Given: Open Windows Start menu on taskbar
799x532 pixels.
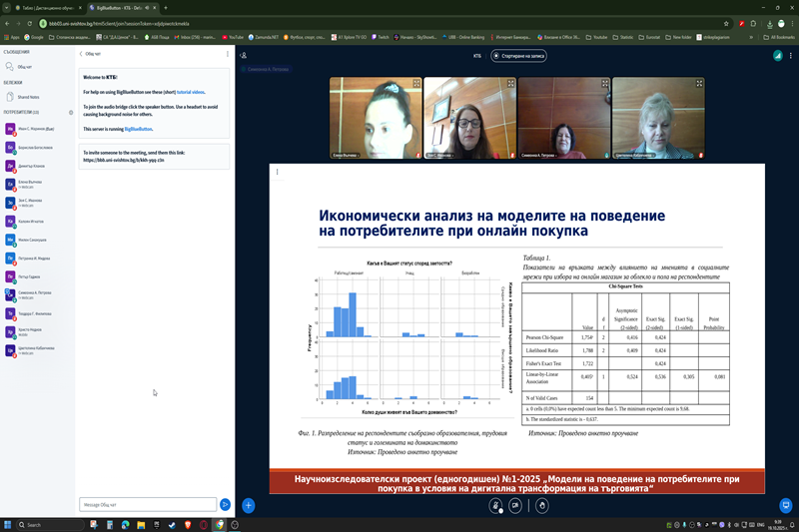Looking at the screenshot, I should (10, 524).
